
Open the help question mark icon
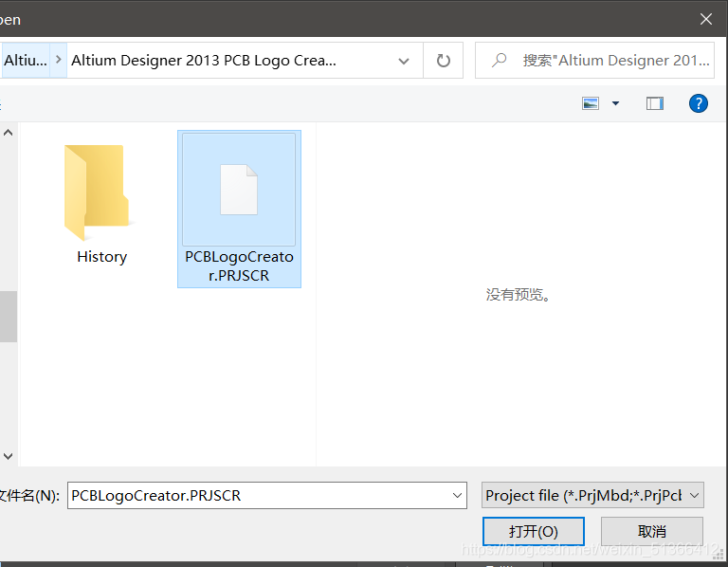pos(698,103)
